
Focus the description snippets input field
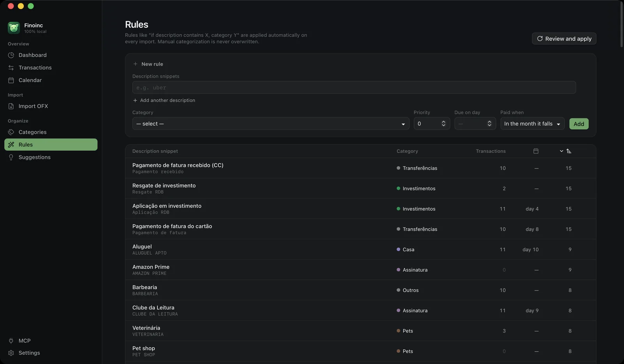pos(354,87)
